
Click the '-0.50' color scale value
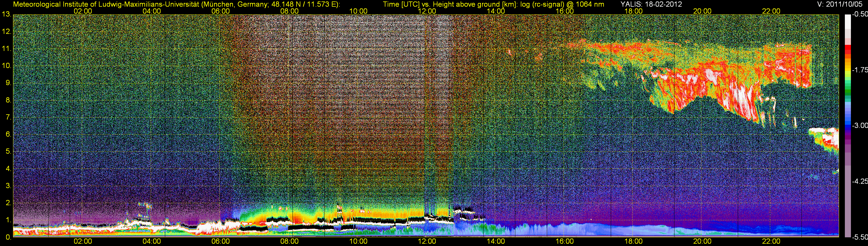tap(860, 14)
